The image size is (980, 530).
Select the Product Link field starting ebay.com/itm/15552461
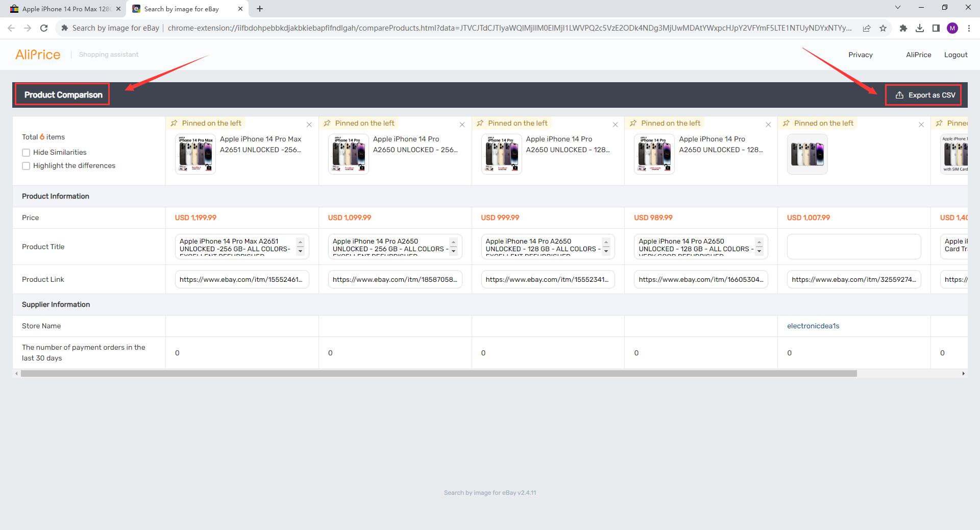click(242, 279)
